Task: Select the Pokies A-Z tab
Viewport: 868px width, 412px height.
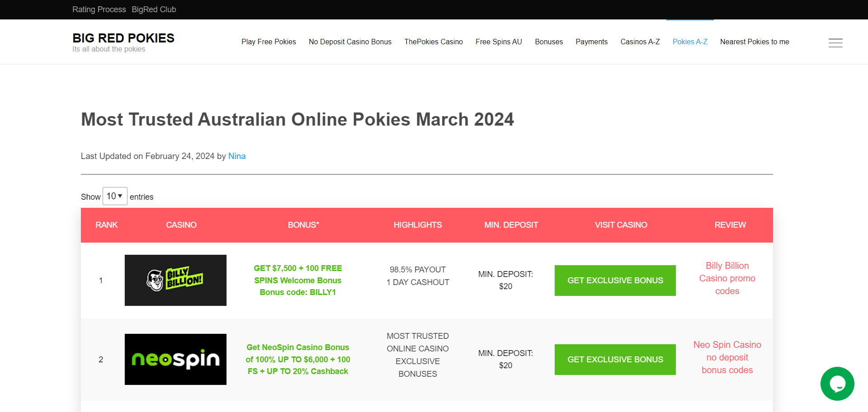Action: (690, 42)
